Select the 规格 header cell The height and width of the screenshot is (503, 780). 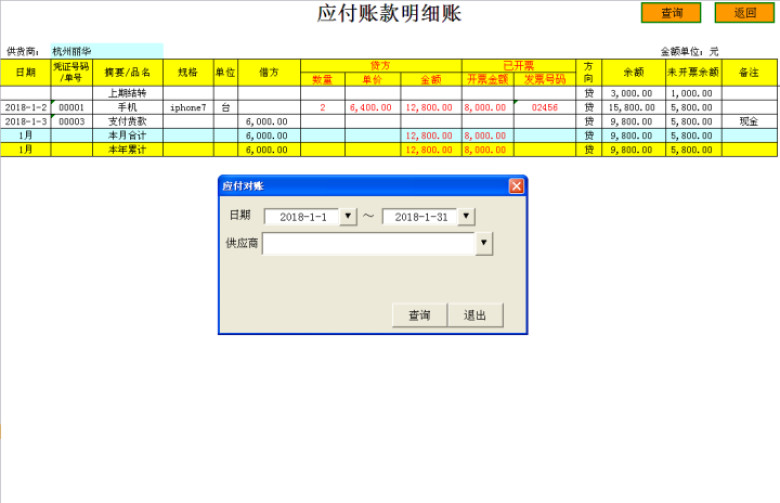pyautogui.click(x=189, y=73)
